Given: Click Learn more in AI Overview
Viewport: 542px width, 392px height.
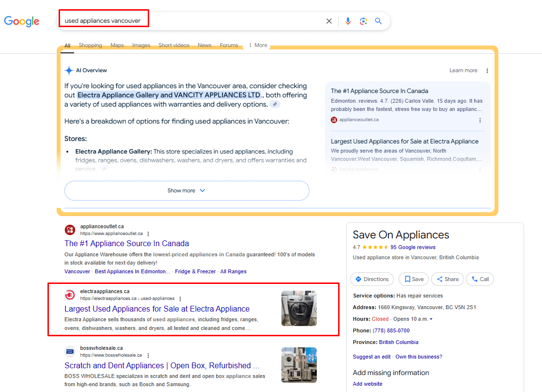Looking at the screenshot, I should (463, 71).
